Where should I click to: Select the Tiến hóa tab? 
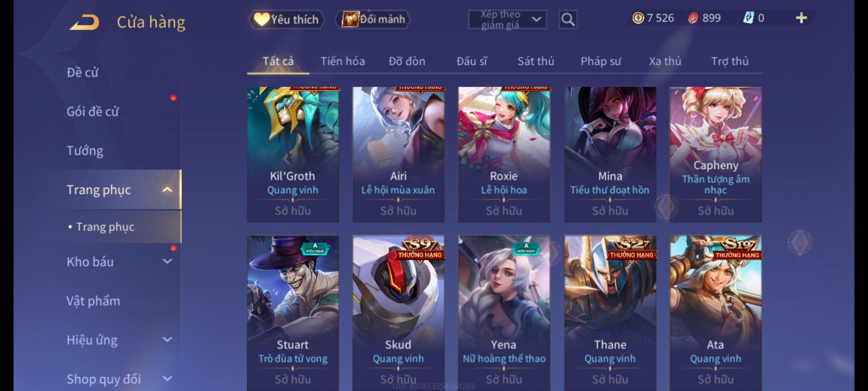(x=342, y=61)
